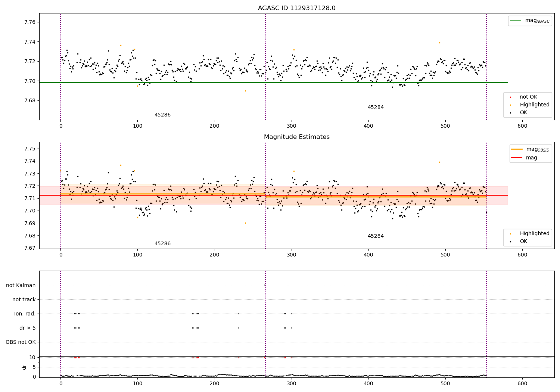Click the red mag line in Magnitude Estimates
Image resolution: width=560 pixels, height=392 pixels.
tap(274, 195)
